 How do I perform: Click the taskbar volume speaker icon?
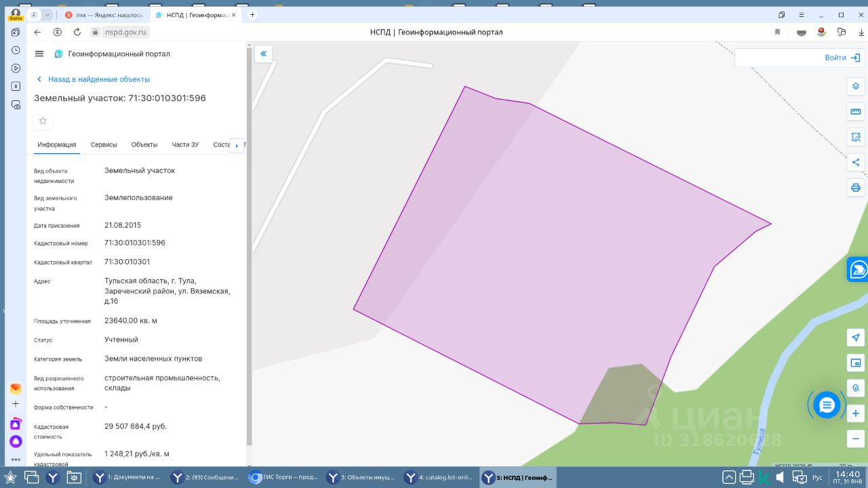[x=781, y=477]
